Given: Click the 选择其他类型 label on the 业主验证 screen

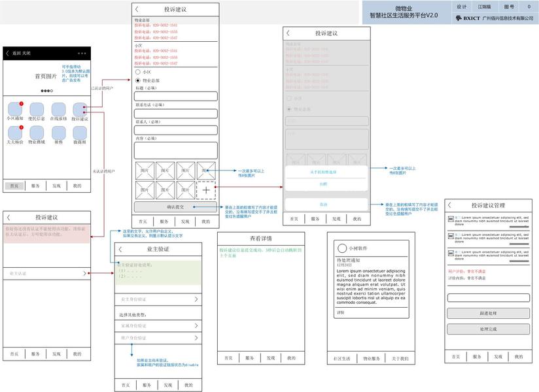Looking at the screenshot, I should (133, 315).
